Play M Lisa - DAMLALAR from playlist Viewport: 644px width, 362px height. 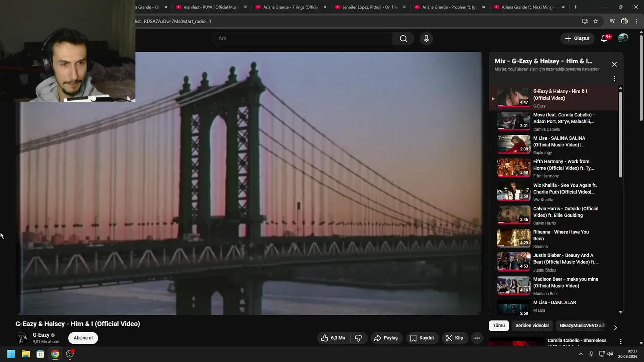(x=553, y=307)
